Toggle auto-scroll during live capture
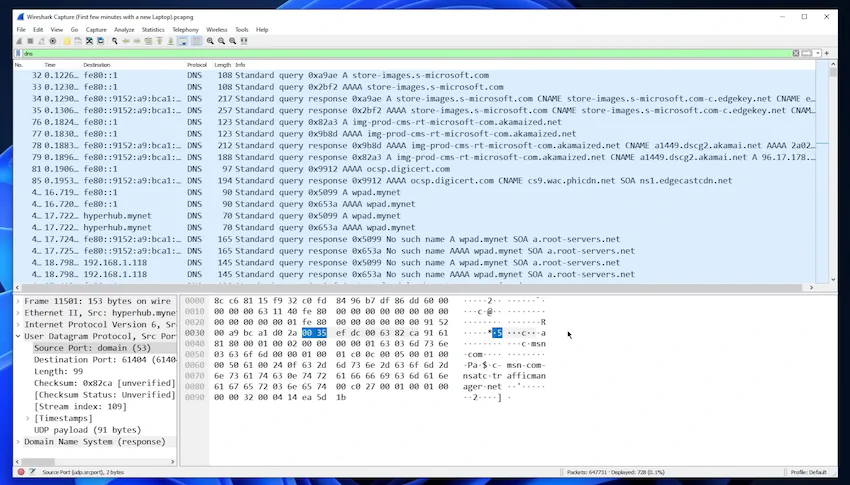 point(183,41)
